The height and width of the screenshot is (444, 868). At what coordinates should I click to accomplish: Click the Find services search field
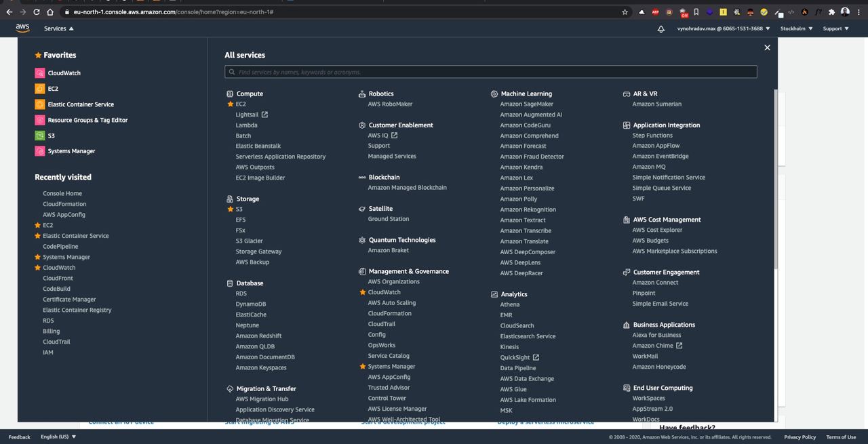(x=491, y=72)
